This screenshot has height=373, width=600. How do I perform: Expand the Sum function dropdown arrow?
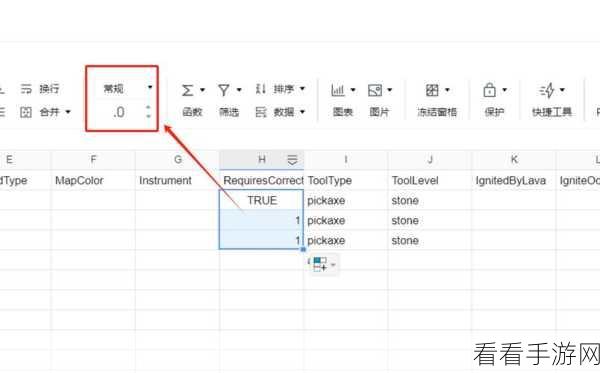[202, 90]
